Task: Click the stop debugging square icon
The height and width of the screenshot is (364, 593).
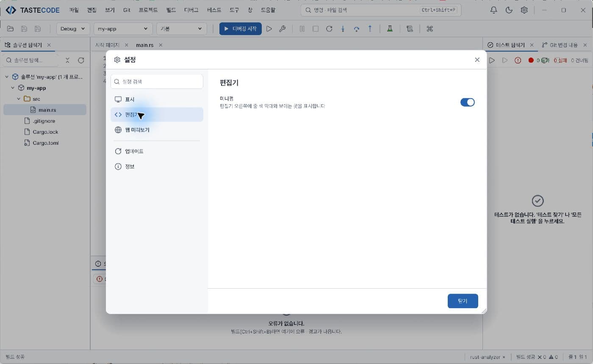Action: pyautogui.click(x=316, y=29)
